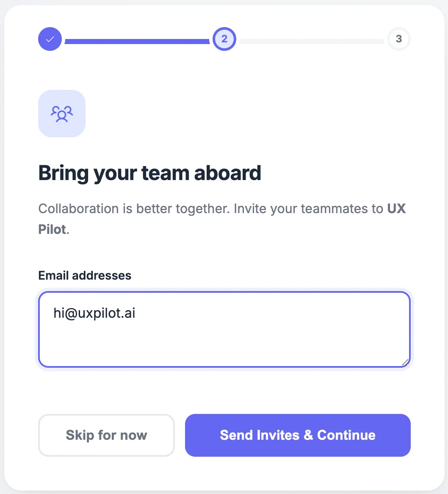Click the word "Skip" on the outlined button
This screenshot has width=448, height=494.
pyautogui.click(x=80, y=435)
